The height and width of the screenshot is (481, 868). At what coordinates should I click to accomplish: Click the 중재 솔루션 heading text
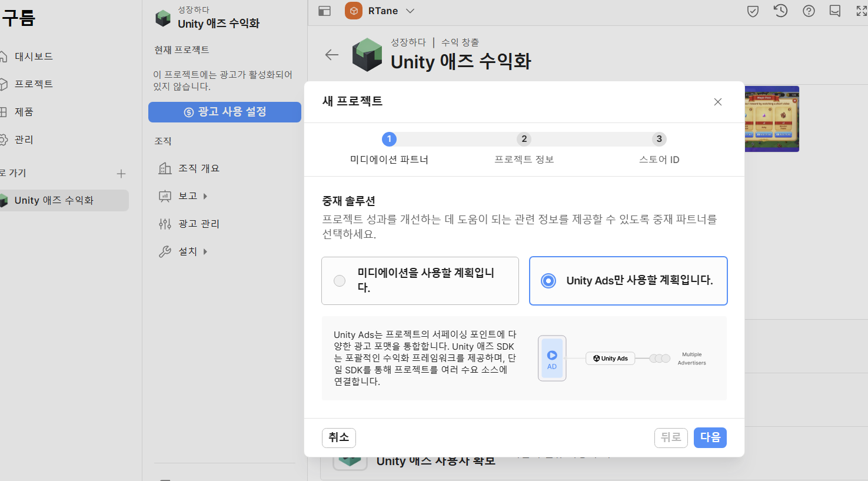(348, 201)
